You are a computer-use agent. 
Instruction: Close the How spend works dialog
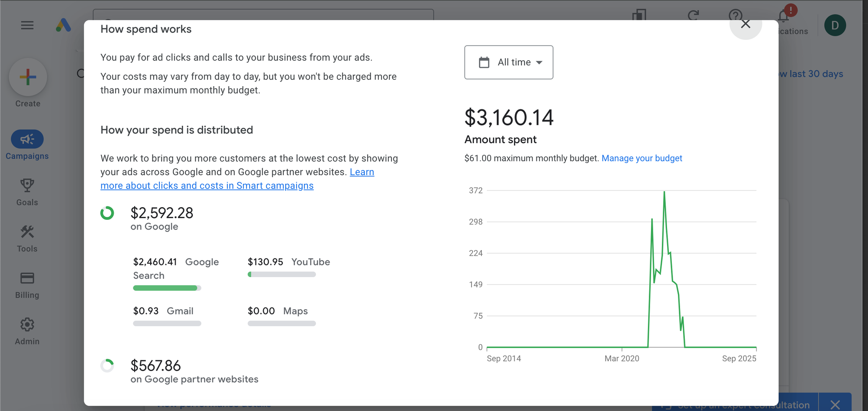[x=746, y=24]
